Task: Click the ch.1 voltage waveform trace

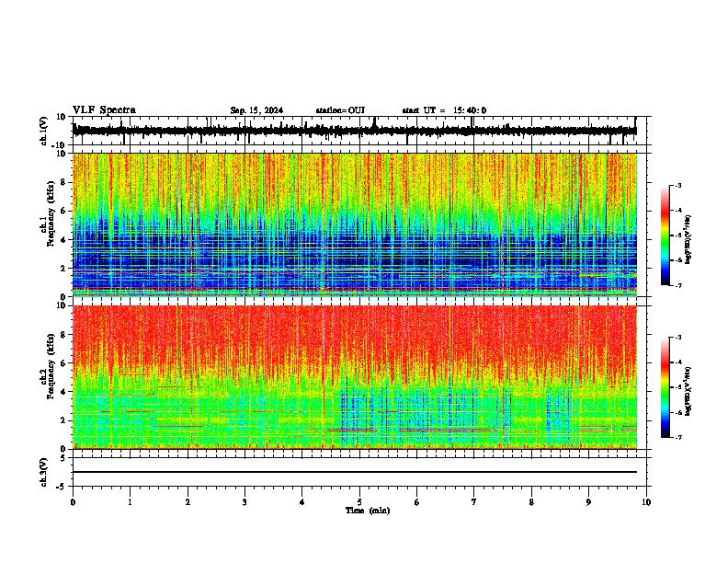Action: [x=355, y=131]
